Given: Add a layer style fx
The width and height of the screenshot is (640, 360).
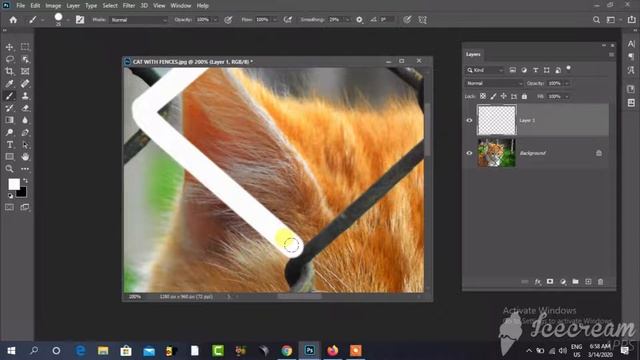Looking at the screenshot, I should (538, 282).
